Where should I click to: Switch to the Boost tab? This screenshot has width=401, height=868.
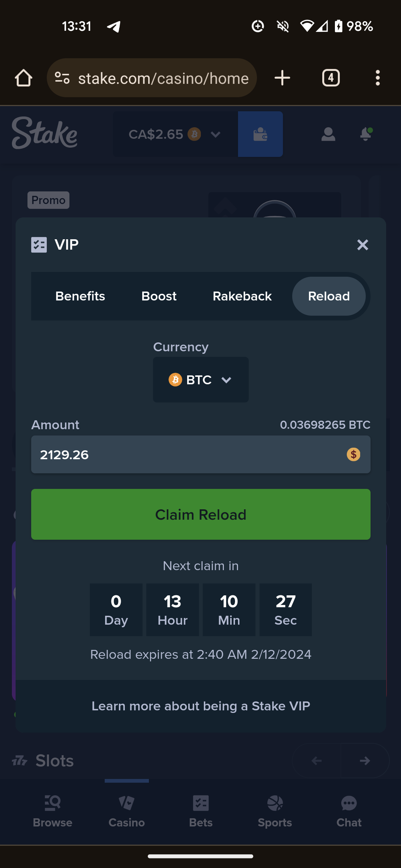point(159,296)
